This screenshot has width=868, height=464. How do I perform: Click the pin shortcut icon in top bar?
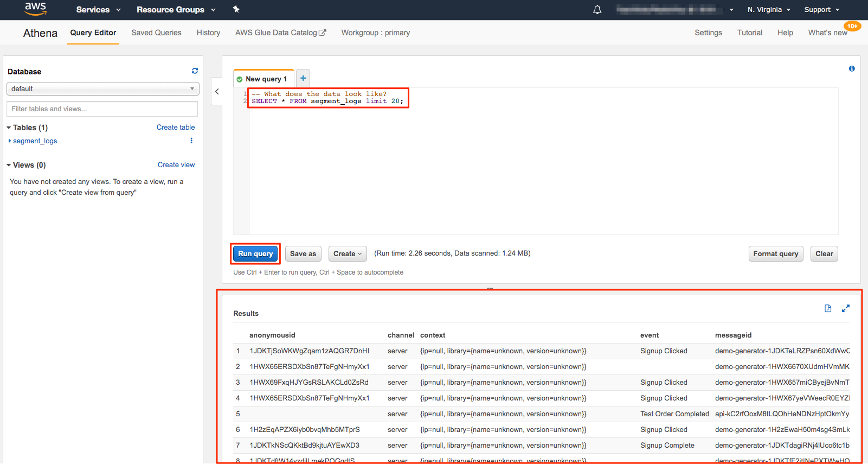point(236,9)
